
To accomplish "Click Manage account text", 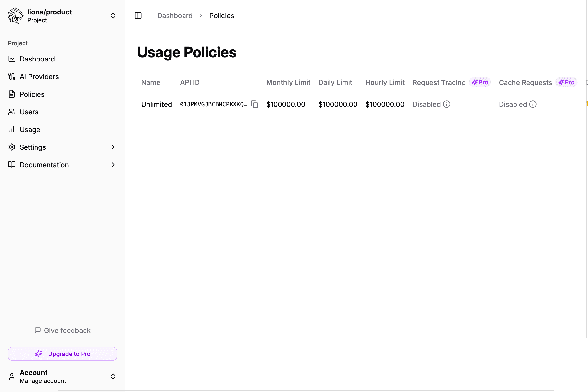I will (x=43, y=381).
